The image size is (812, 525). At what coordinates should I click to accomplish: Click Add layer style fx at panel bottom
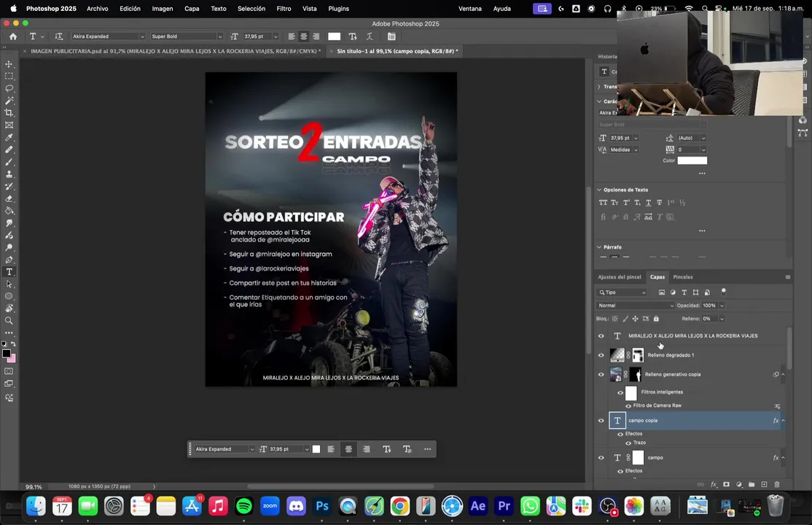coord(714,485)
